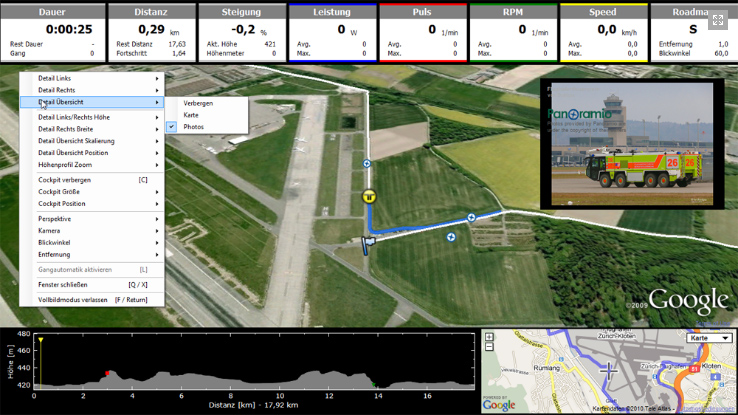
Task: Click the fullscreen expand icon in top-right corner
Action: point(717,20)
